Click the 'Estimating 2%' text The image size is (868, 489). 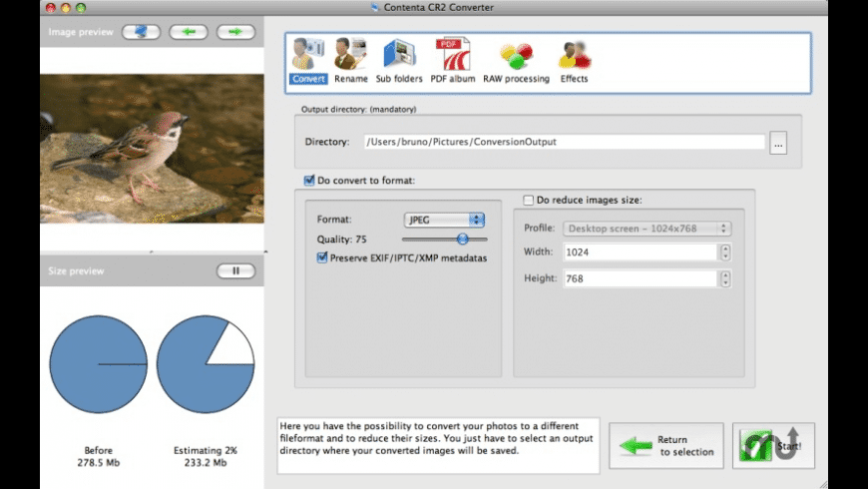click(206, 450)
